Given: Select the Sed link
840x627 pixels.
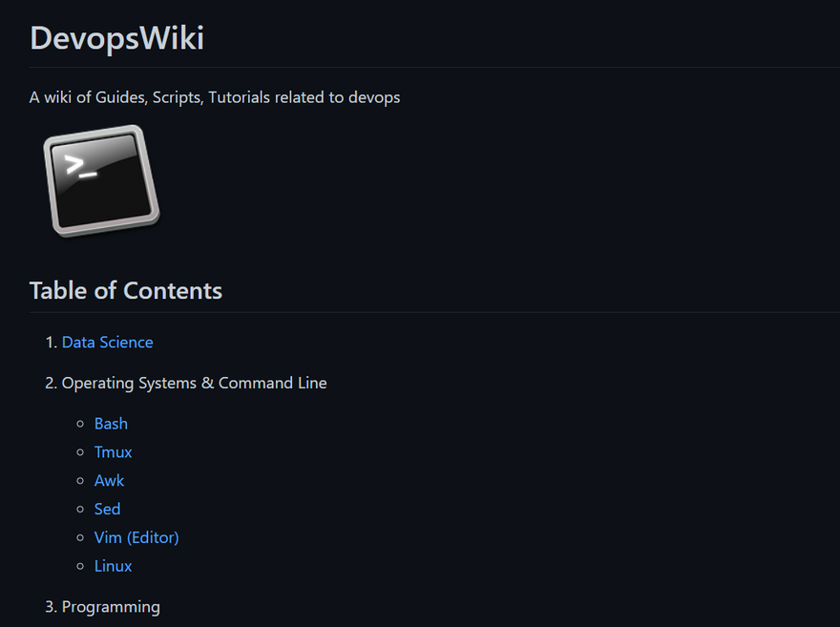Looking at the screenshot, I should point(107,509).
